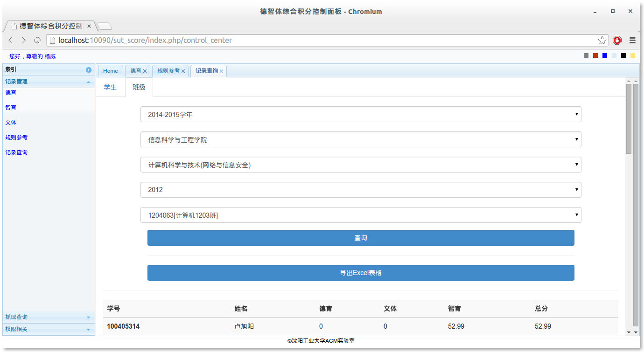The width and height of the screenshot is (644, 352).
Task: Collapse the 索引 sidebar panel arrow
Action: 89,70
